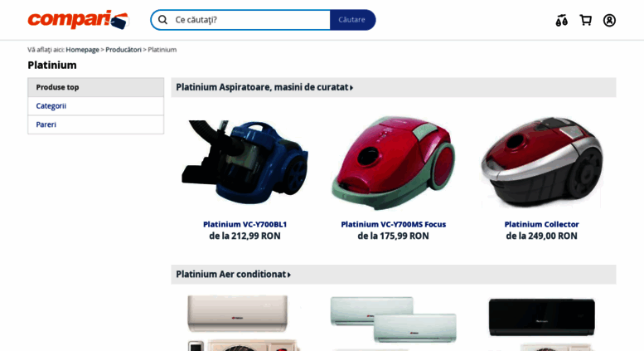Screen dimensions: 644x351
Task: Open the user account icon
Action: click(609, 20)
